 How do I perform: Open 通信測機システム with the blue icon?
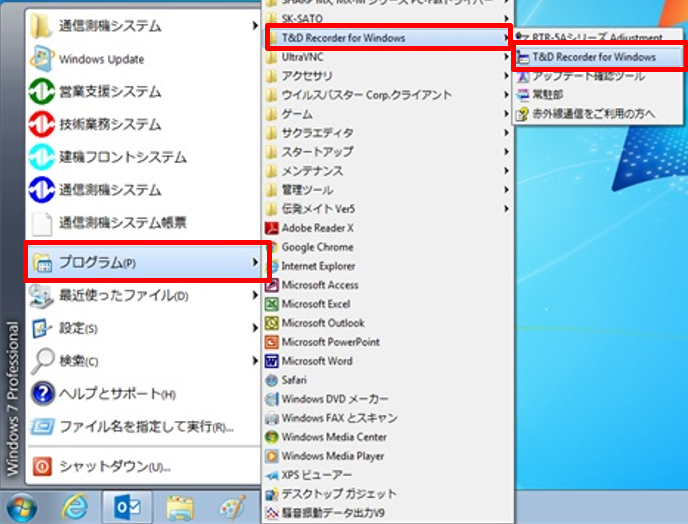pyautogui.click(x=143, y=190)
